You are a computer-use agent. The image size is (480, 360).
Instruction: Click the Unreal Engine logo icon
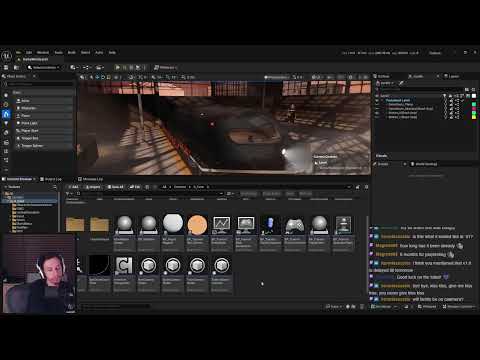click(x=6, y=56)
